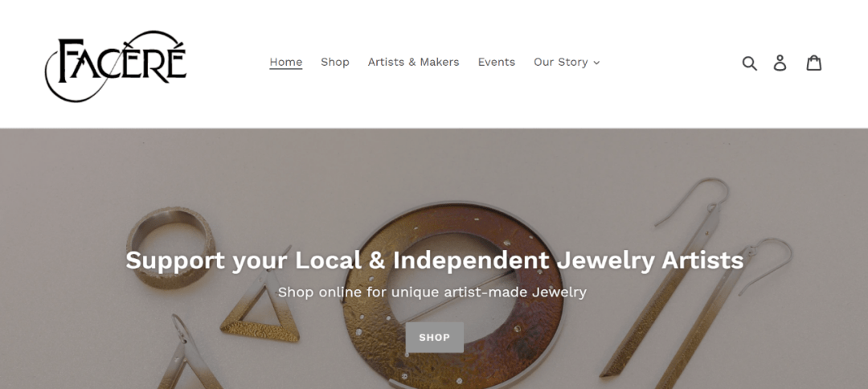868x389 pixels.
Task: Select the Events navigation link
Action: pyautogui.click(x=496, y=62)
